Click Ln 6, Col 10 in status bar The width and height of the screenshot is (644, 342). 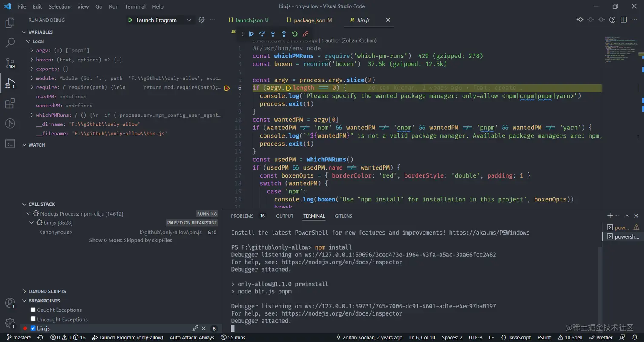[x=422, y=337]
